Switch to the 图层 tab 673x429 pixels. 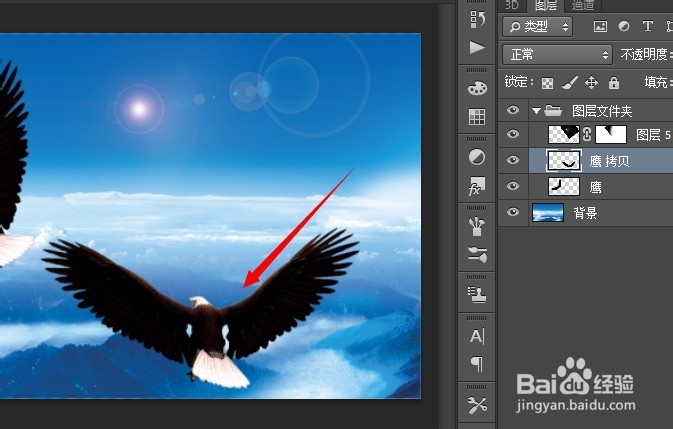(x=546, y=5)
